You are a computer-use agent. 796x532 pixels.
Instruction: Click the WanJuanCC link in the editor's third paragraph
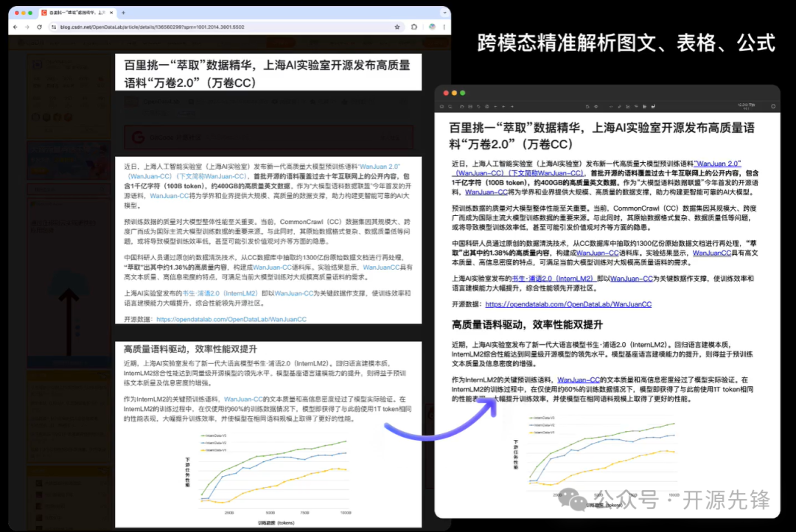[x=712, y=253]
